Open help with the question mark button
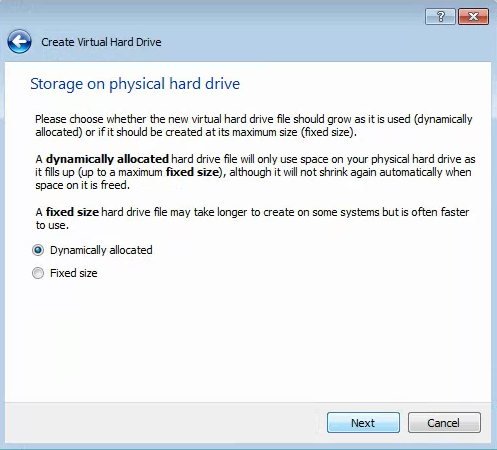 point(440,16)
